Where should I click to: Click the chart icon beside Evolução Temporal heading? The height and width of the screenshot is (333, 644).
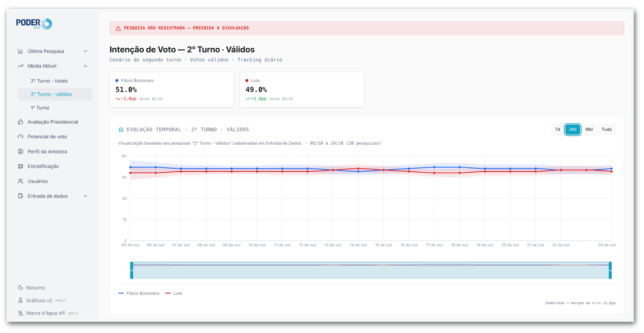[121, 130]
